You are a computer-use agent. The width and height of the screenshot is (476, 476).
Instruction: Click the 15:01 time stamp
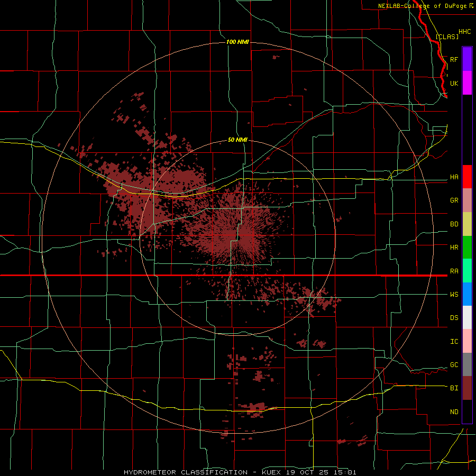point(346,472)
